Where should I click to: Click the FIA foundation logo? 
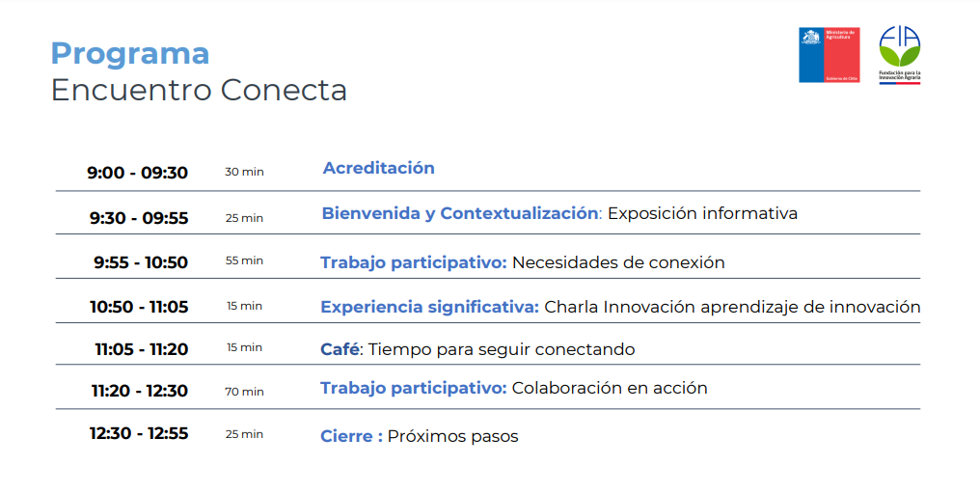click(x=899, y=55)
